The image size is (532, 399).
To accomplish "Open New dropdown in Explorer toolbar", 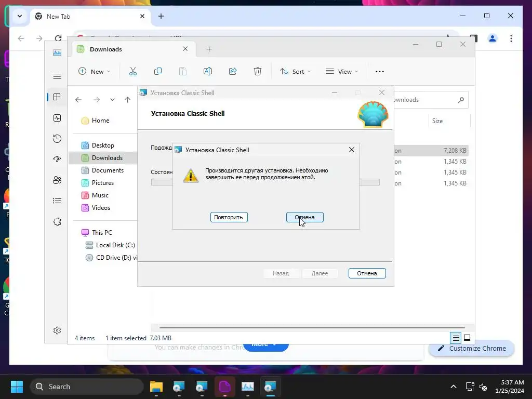I will pyautogui.click(x=95, y=71).
